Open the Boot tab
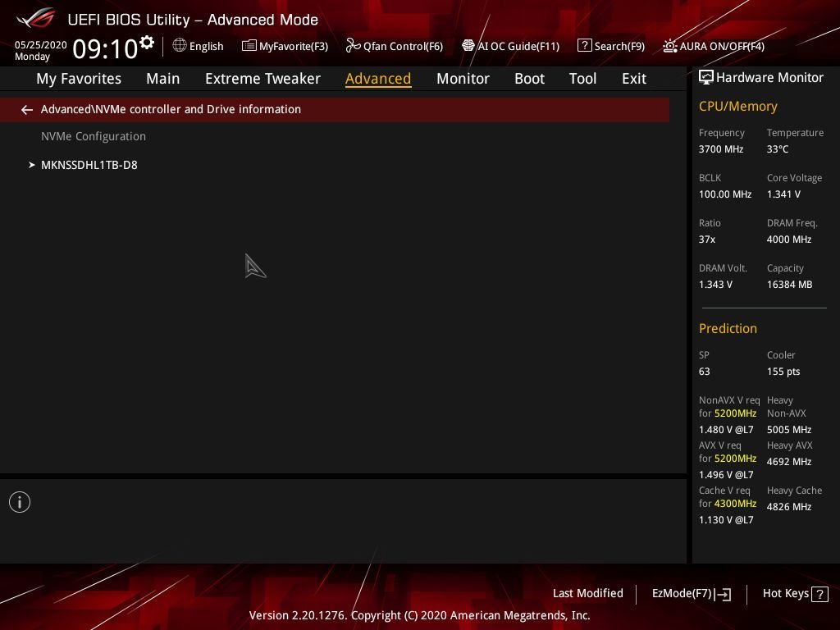The image size is (840, 630). click(x=529, y=79)
